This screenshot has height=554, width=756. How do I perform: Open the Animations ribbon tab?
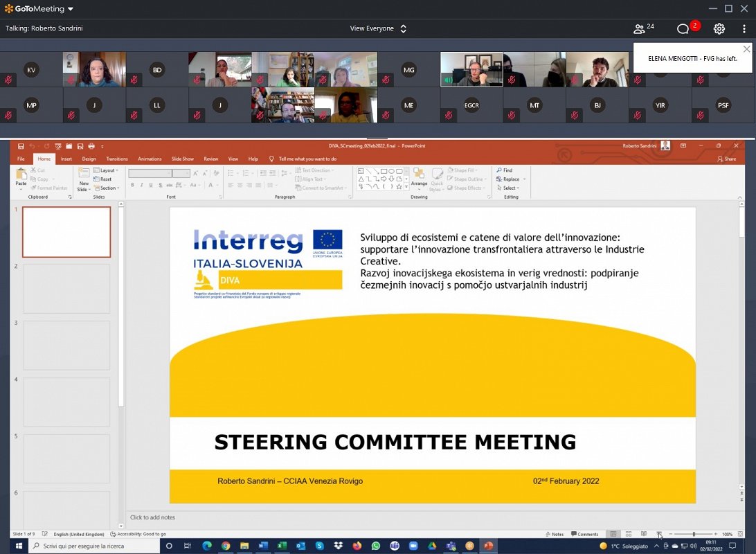150,159
